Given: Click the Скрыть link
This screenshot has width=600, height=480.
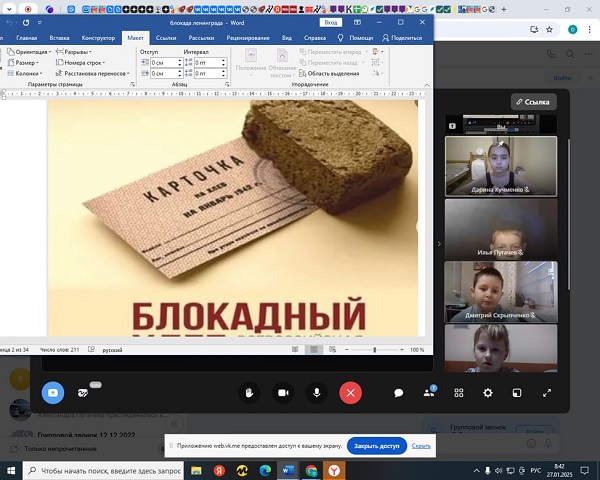Looking at the screenshot, I should (421, 446).
